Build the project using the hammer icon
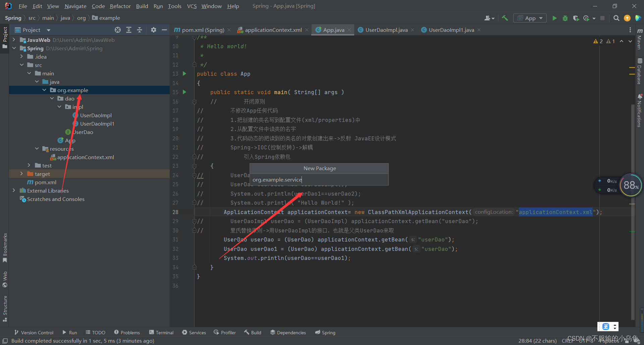Screen dimensions: 644x345 505,18
